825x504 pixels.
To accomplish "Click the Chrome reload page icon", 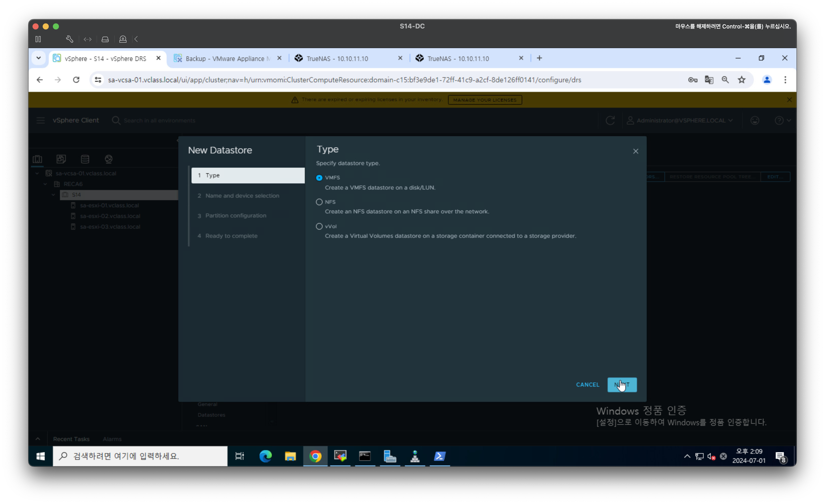I will coord(76,80).
